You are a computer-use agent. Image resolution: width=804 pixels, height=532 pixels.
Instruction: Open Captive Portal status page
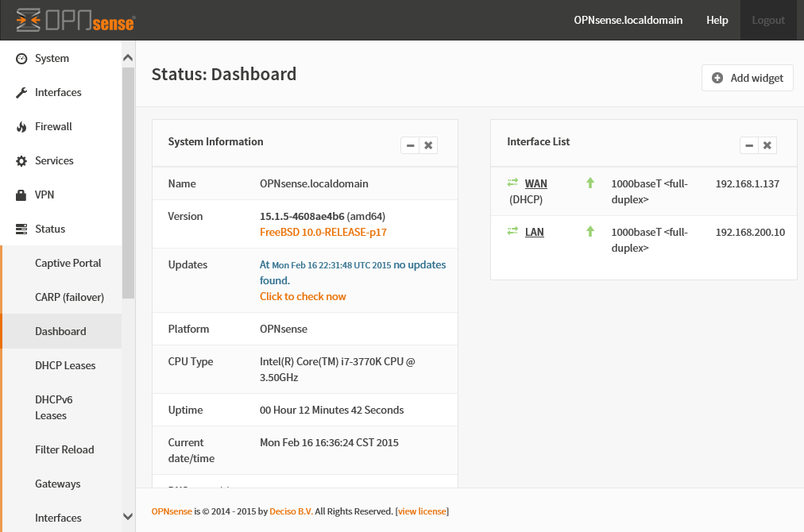coord(68,264)
